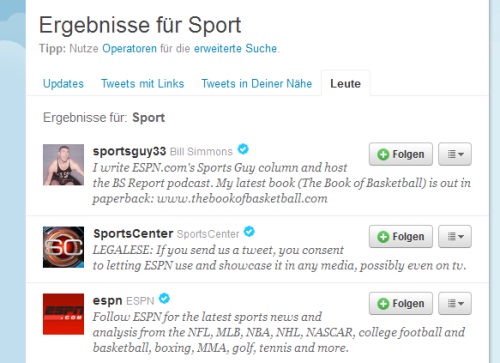This screenshot has height=363, width=500.
Task: Follow SportsCenter with the Folgen button
Action: click(x=401, y=236)
